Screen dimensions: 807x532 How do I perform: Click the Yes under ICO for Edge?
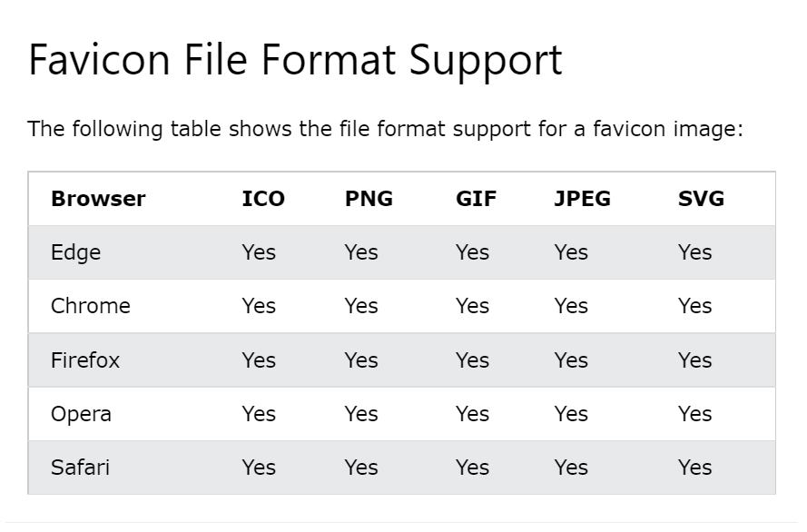pyautogui.click(x=259, y=252)
